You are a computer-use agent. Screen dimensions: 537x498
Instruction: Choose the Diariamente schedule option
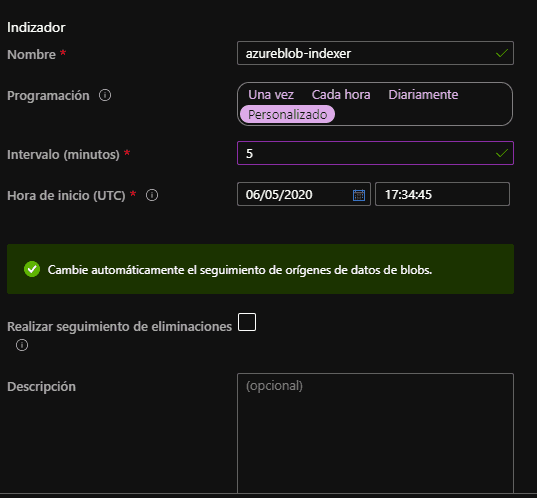[423, 95]
